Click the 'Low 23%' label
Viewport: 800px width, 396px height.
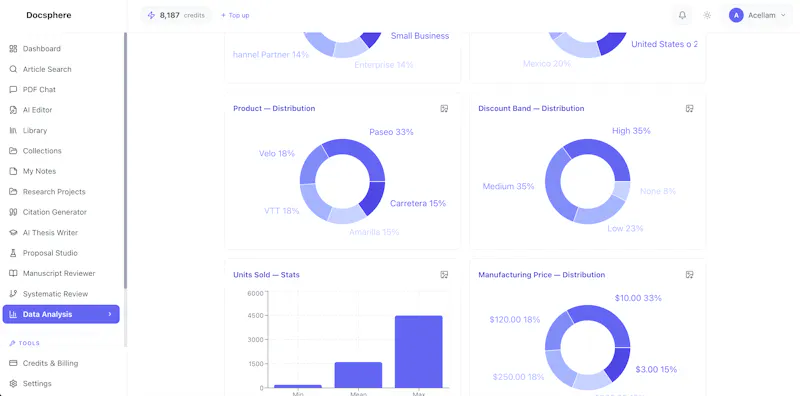625,229
